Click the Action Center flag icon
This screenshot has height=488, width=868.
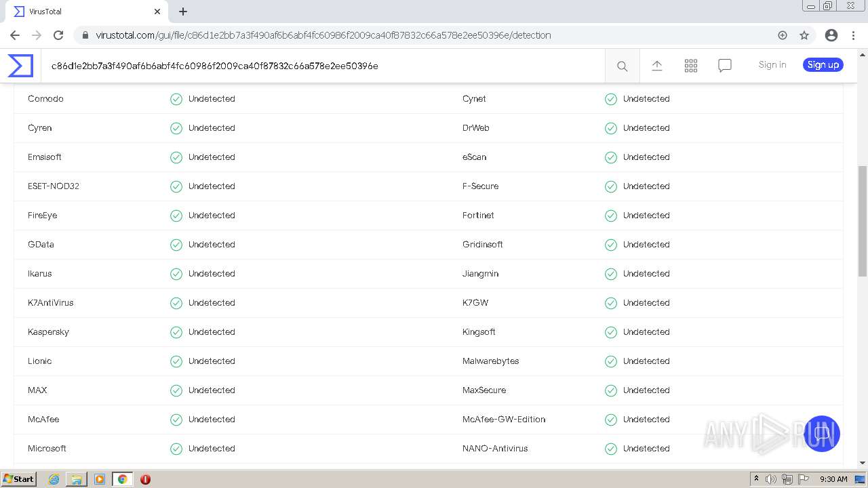point(804,479)
